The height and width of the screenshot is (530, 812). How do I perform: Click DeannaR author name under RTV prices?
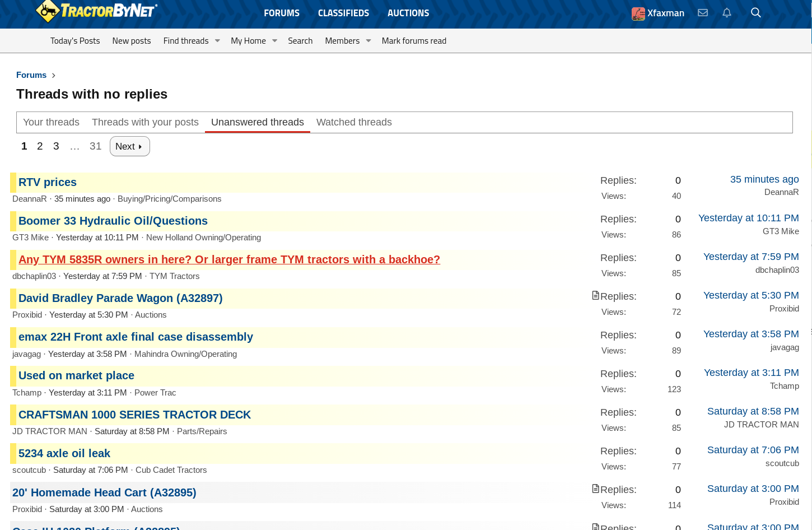pos(30,199)
